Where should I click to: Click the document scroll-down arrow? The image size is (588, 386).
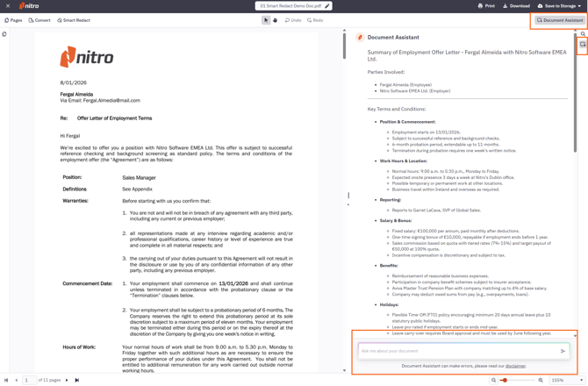[344, 370]
